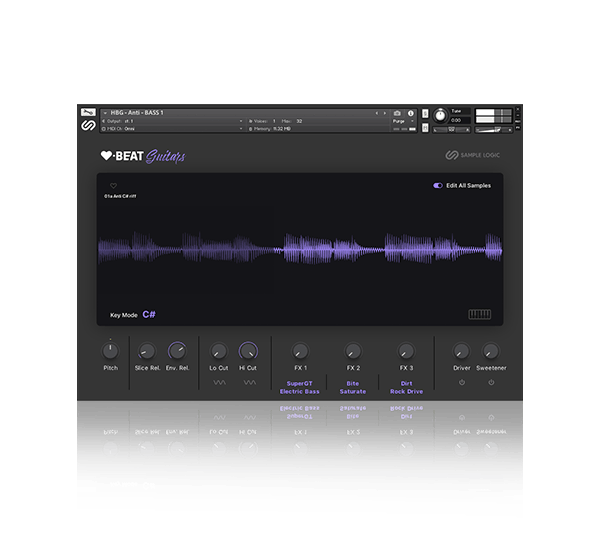Screen dimensions: 600x543
Task: Open the Hi Cut LFO wave icon
Action: (x=249, y=382)
